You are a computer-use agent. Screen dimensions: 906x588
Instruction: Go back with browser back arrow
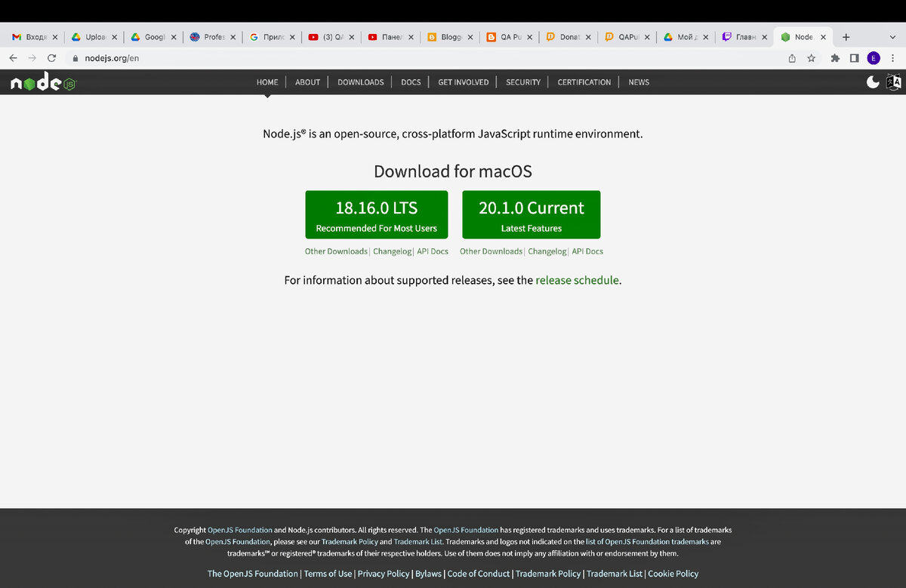pyautogui.click(x=13, y=58)
